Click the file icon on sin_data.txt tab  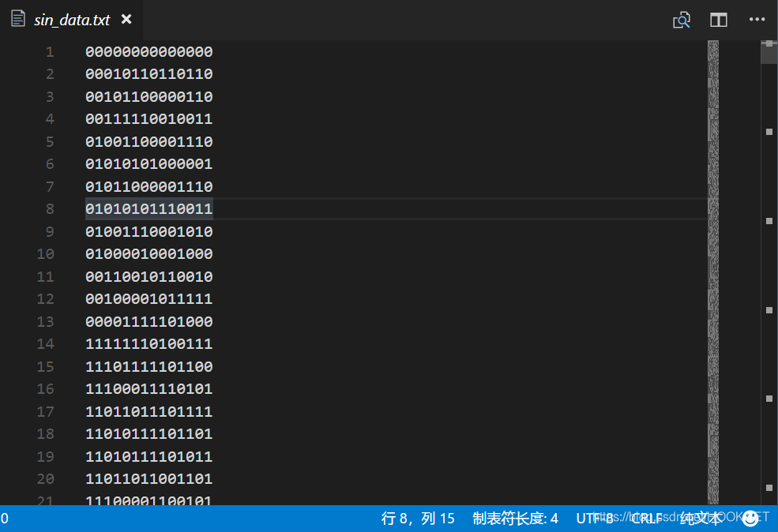(x=18, y=19)
